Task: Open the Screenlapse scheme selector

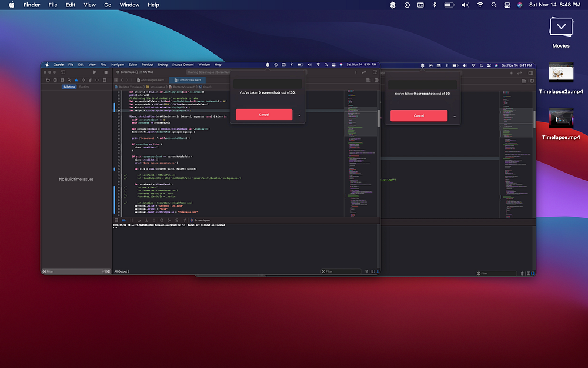Action: [x=126, y=72]
